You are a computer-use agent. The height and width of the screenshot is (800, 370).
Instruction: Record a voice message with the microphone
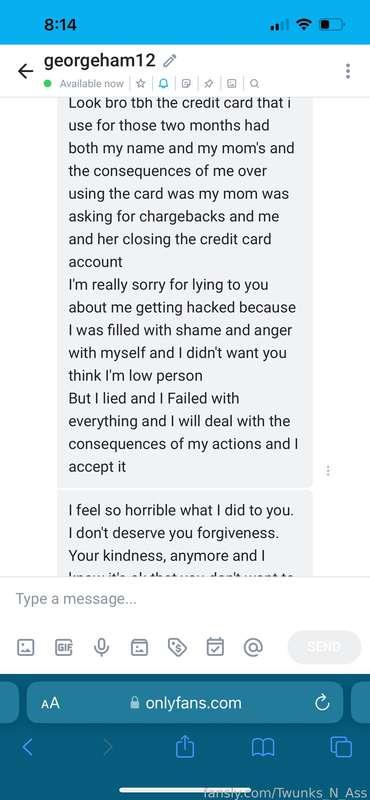pyautogui.click(x=102, y=647)
